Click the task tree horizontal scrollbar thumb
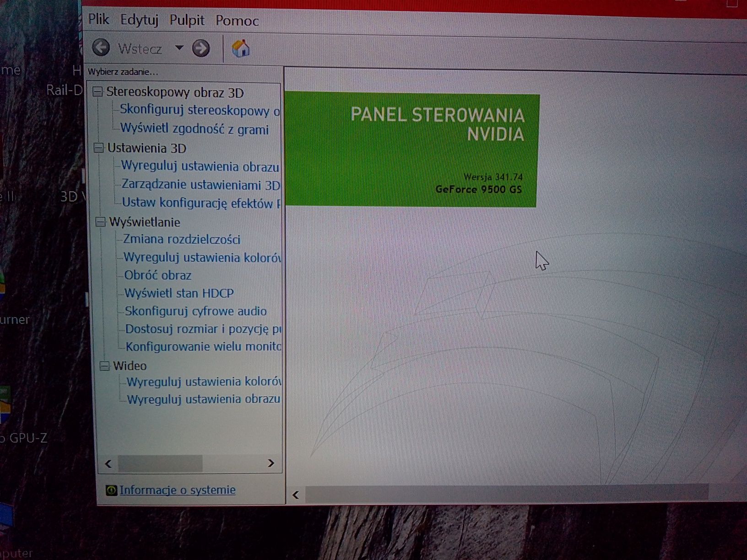Screen dimensions: 747x560 coord(160,463)
